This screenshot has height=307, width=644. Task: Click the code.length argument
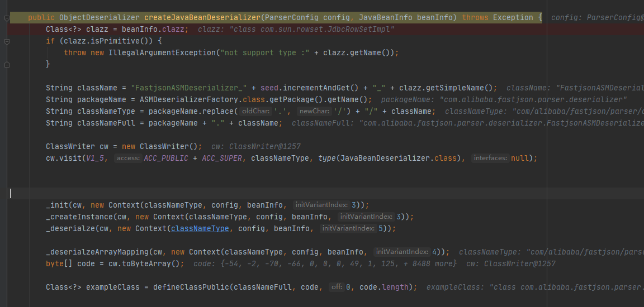point(384,287)
